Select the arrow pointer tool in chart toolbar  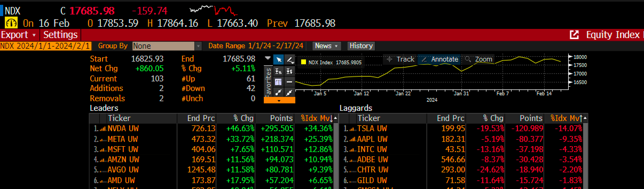[278, 60]
